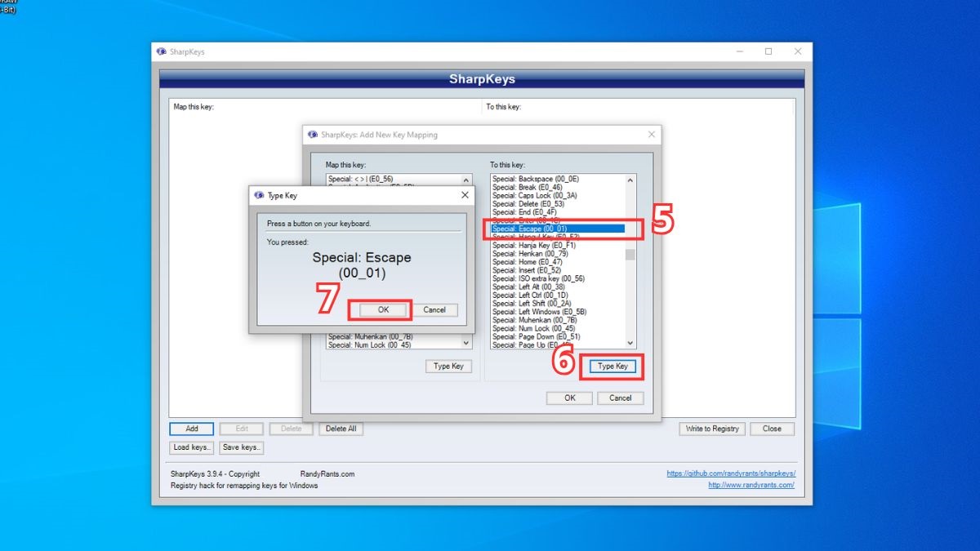Viewport: 980px width, 551px height.
Task: Click the To-list scrollbar thumb
Action: [630, 254]
